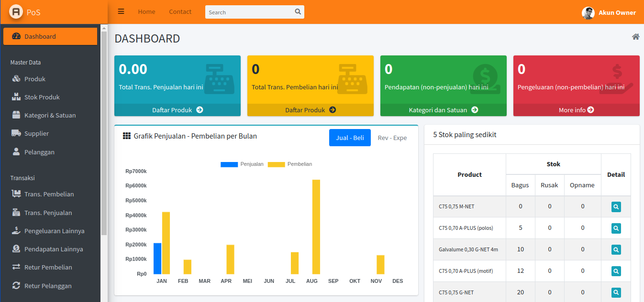View detail of C75 0,75 M-NET

[x=616, y=207]
